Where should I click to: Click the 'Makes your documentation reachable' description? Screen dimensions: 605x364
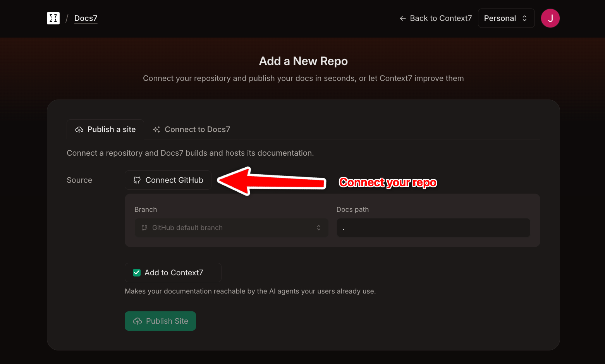coord(250,291)
